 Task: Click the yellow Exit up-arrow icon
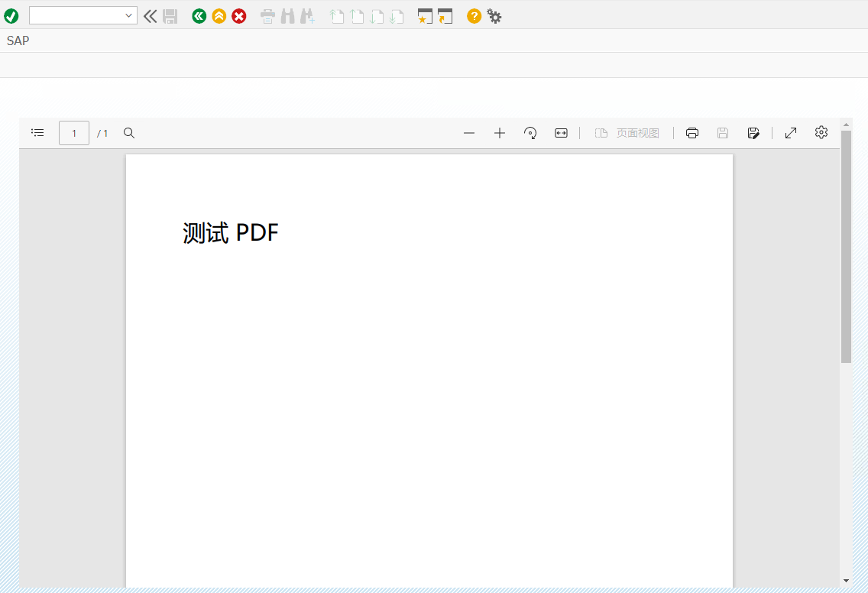coord(219,16)
